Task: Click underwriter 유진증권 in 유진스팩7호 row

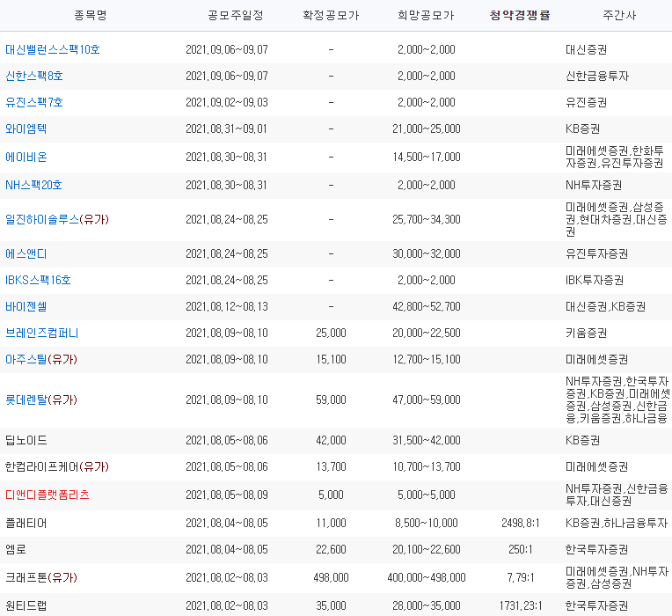Action: (587, 102)
